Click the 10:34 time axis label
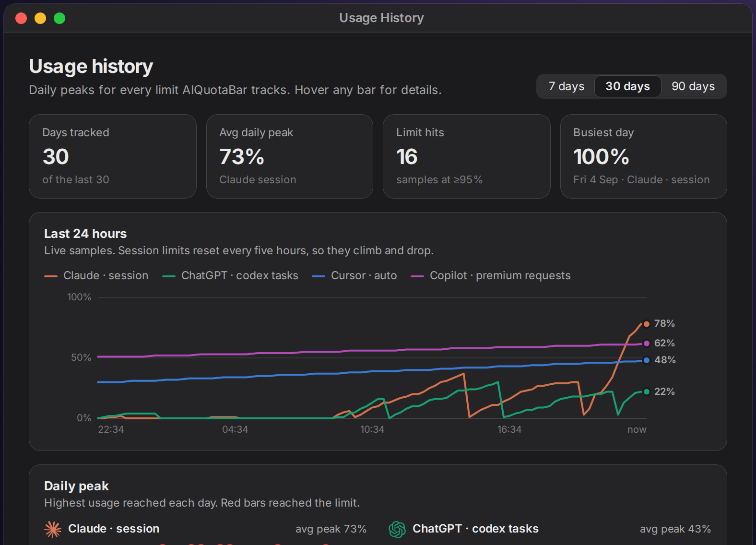This screenshot has height=545, width=756. (372, 429)
